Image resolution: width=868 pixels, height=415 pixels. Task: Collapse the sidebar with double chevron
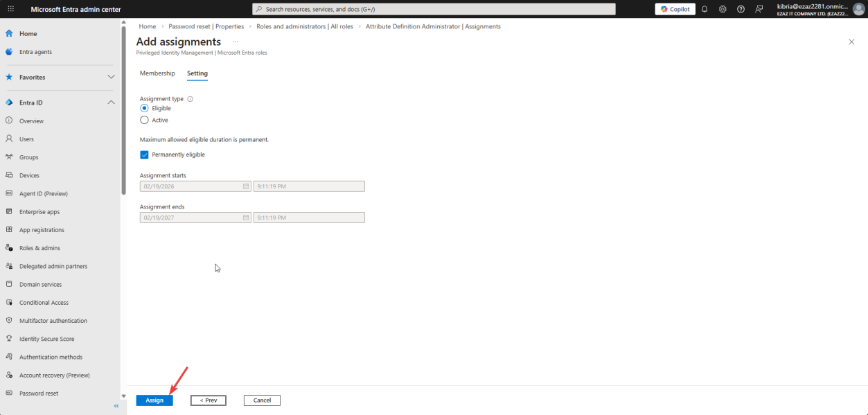(x=116, y=406)
